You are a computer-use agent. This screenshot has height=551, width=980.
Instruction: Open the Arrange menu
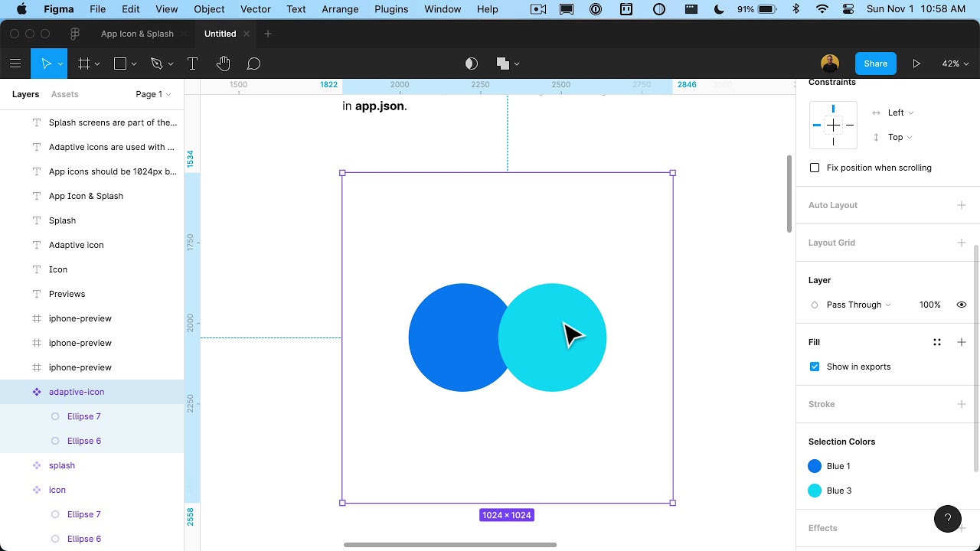point(340,9)
